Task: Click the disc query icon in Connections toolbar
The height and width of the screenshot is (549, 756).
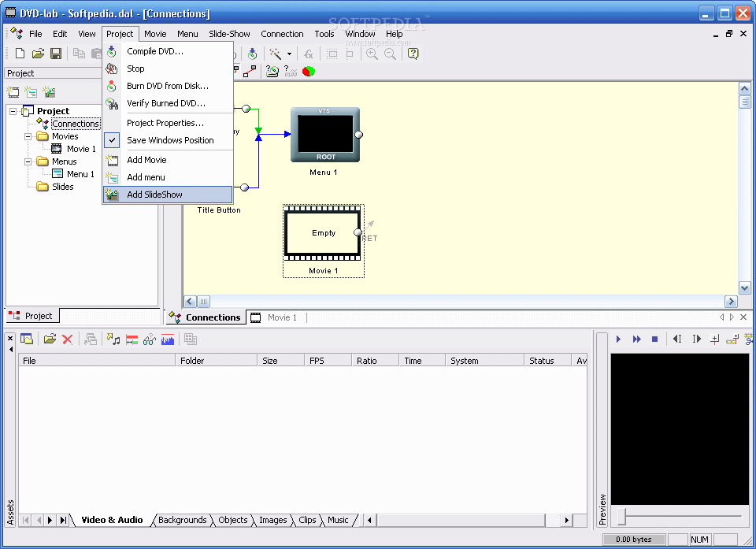Action: tap(272, 72)
